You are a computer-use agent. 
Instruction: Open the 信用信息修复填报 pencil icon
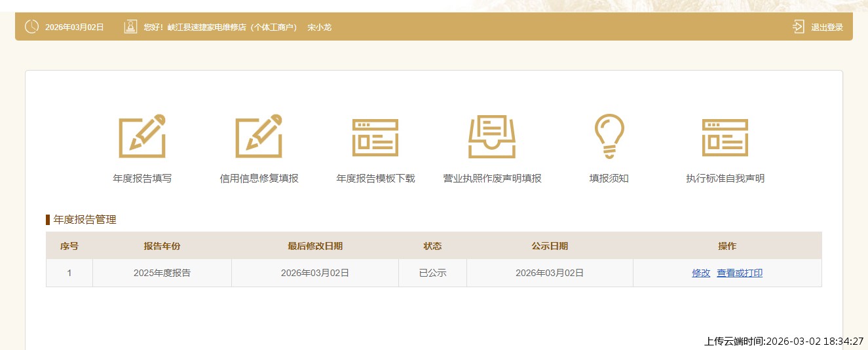259,136
